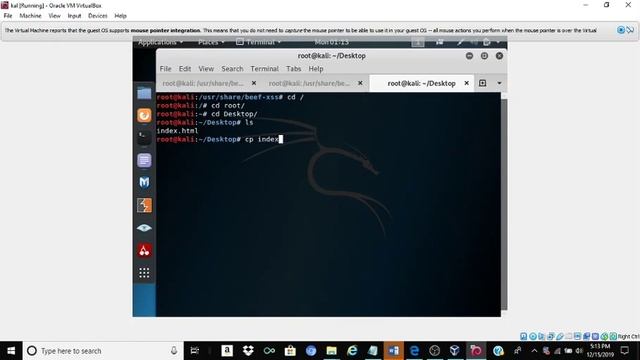
Task: Open Amazon from the taskbar
Action: click(x=227, y=351)
